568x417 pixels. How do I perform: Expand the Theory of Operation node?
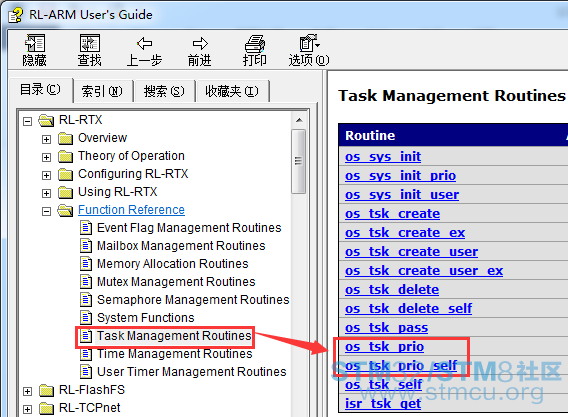click(46, 157)
